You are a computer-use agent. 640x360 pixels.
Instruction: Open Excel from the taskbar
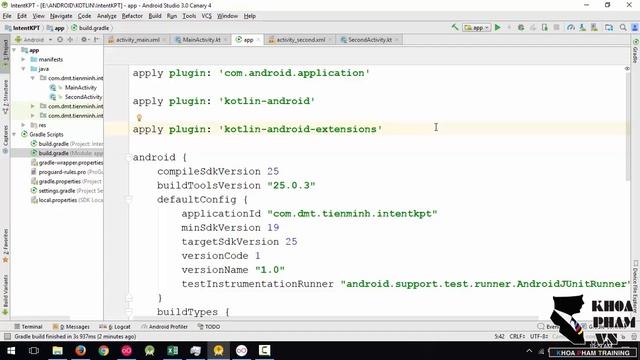click(172, 350)
